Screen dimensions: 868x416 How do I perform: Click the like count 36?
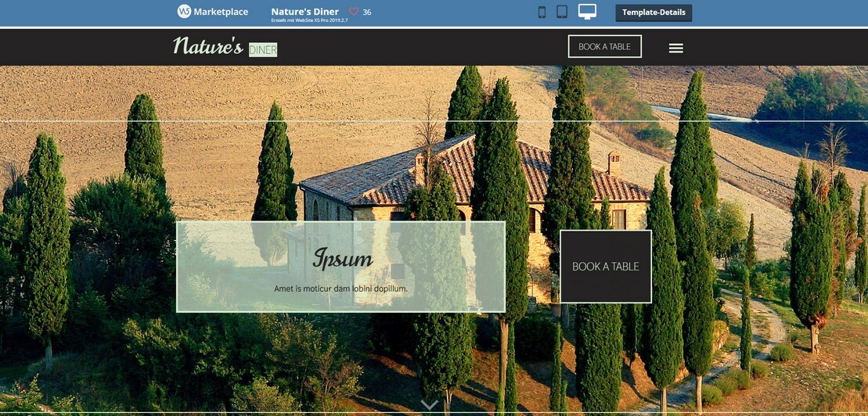367,13
